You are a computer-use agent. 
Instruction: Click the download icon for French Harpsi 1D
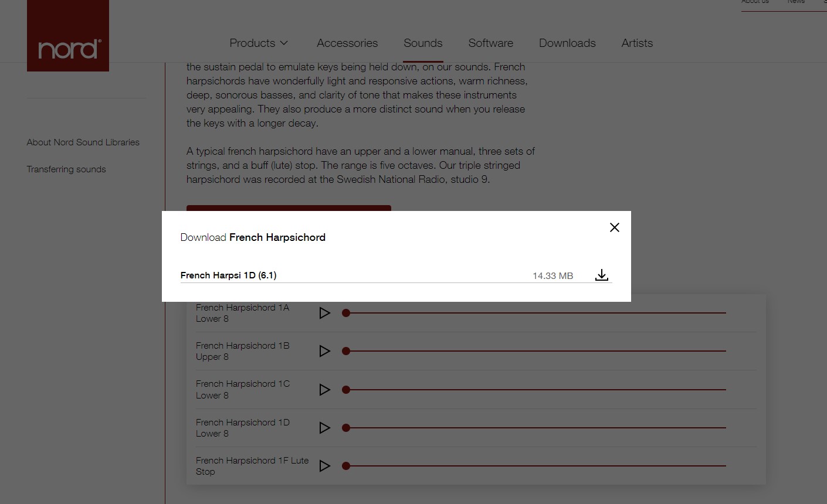tap(601, 275)
